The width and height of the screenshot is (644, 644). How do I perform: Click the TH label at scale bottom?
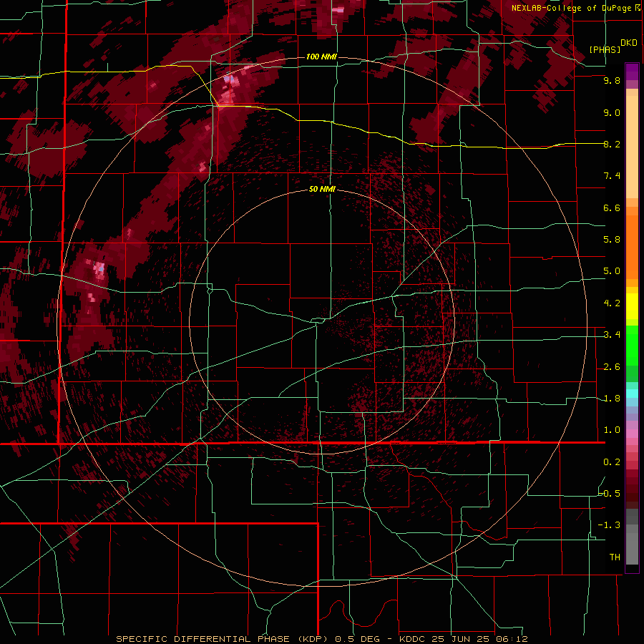click(615, 557)
